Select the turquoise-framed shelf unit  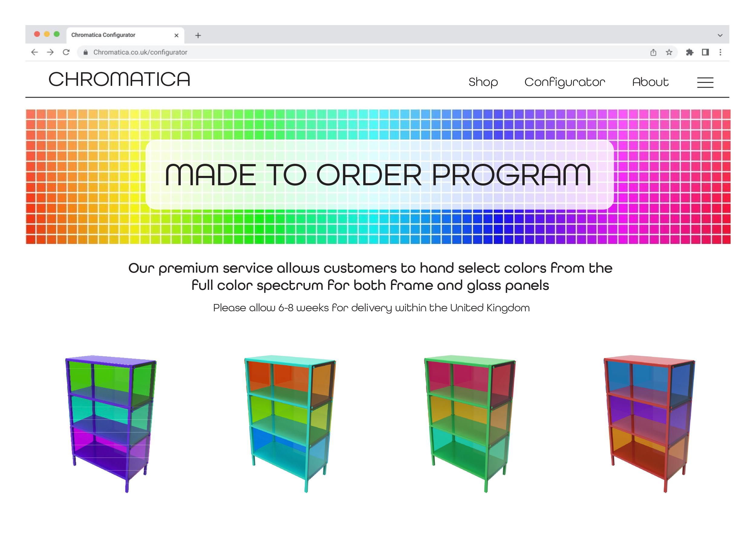click(x=290, y=424)
